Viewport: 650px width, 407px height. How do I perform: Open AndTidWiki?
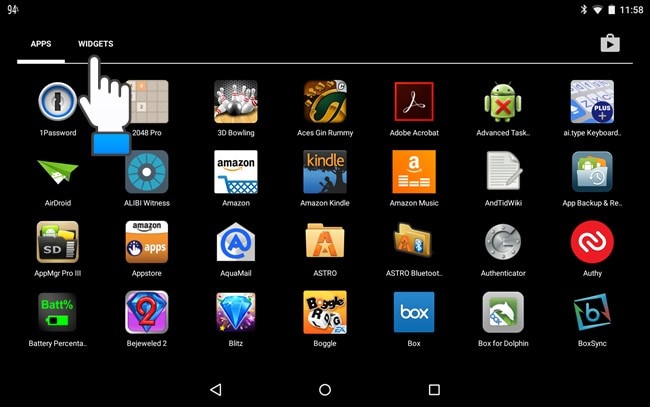[503, 172]
